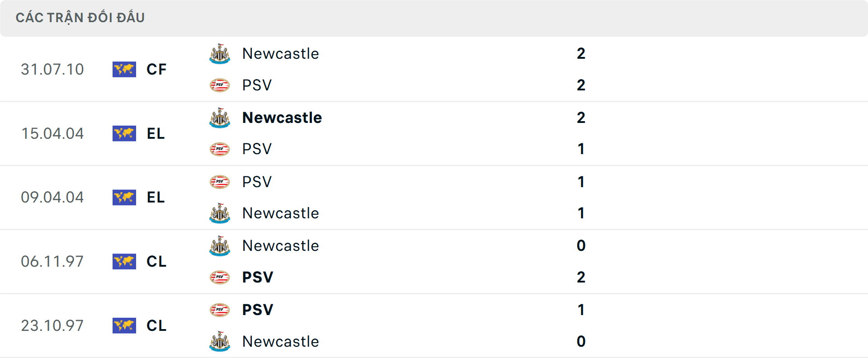Click the EL label in the 15.04.04 row
This screenshot has height=358, width=868.
(156, 133)
